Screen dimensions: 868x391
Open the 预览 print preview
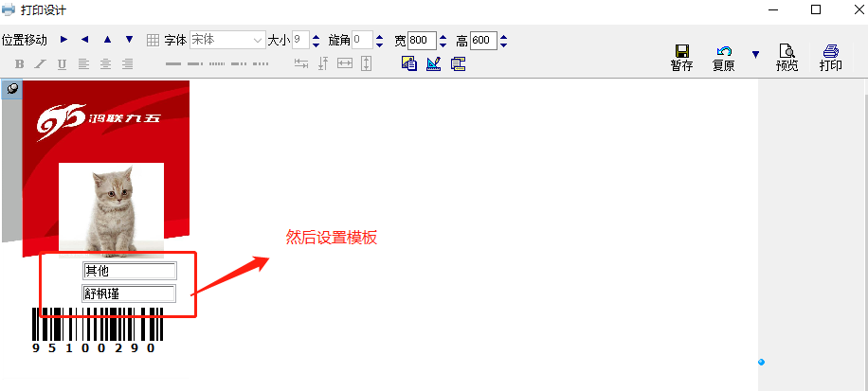pyautogui.click(x=787, y=58)
